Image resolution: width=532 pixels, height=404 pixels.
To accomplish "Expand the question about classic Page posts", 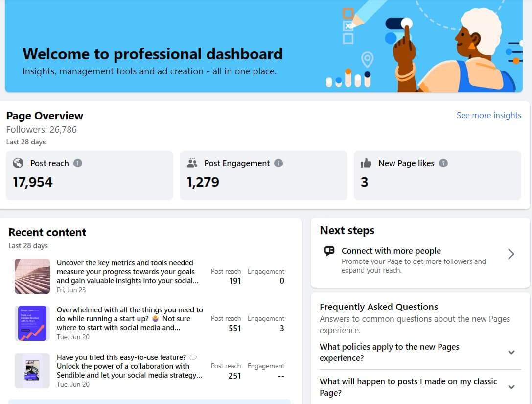I will click(x=512, y=387).
